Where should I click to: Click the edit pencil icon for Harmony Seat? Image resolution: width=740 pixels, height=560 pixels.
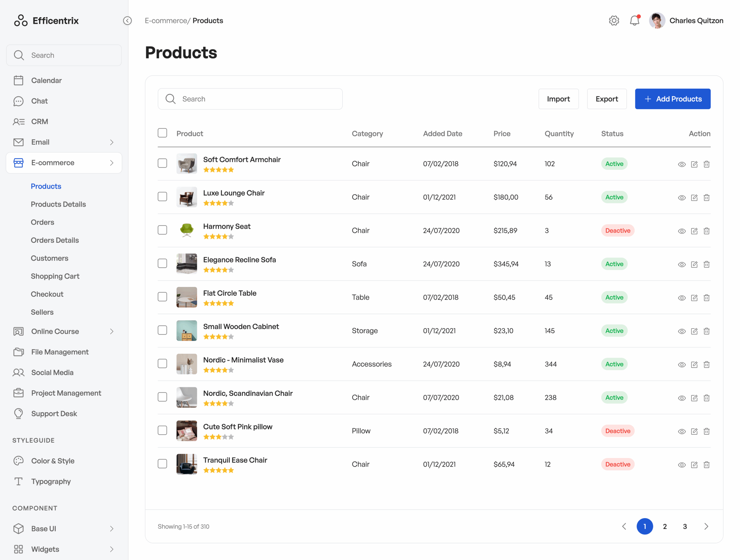pos(694,231)
